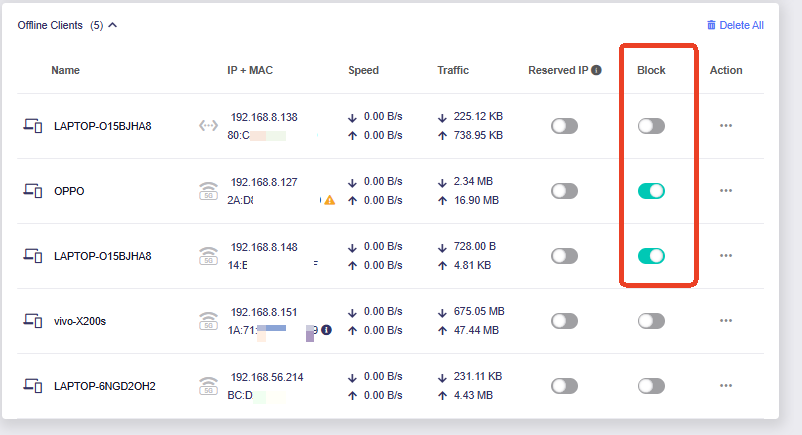Click the device name LAPTOP-6NGD2OH2

[x=105, y=386]
